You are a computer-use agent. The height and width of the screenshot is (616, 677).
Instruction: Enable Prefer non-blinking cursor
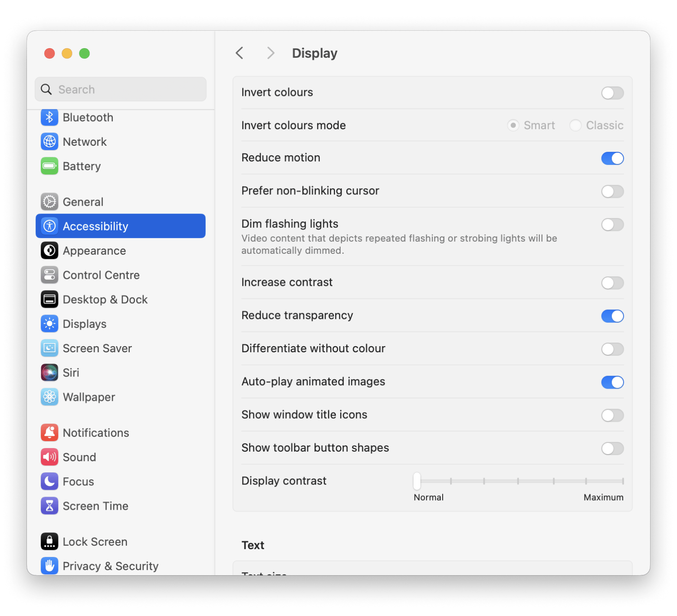[612, 191]
